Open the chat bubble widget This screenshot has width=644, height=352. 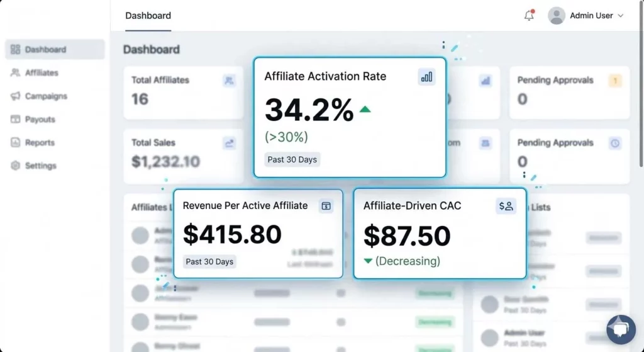click(x=621, y=329)
